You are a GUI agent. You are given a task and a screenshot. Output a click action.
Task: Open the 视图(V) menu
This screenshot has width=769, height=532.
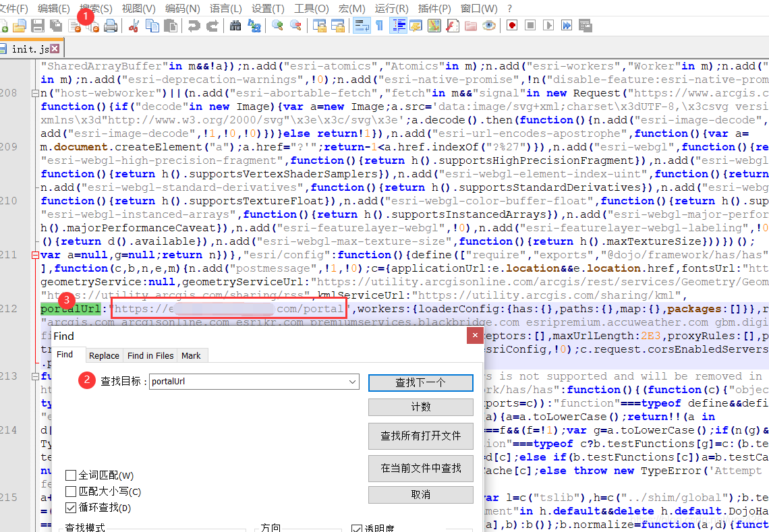(x=139, y=9)
